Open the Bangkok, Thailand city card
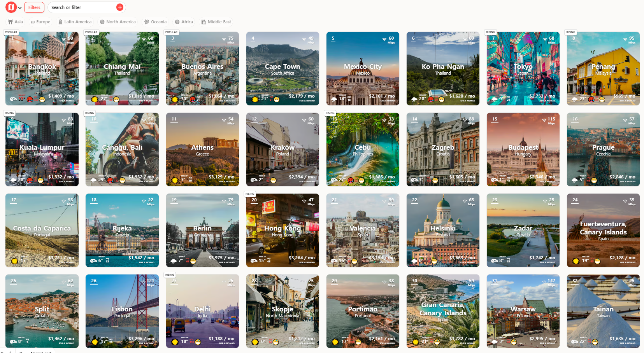Viewport: 644px width, 353px height. 42,68
